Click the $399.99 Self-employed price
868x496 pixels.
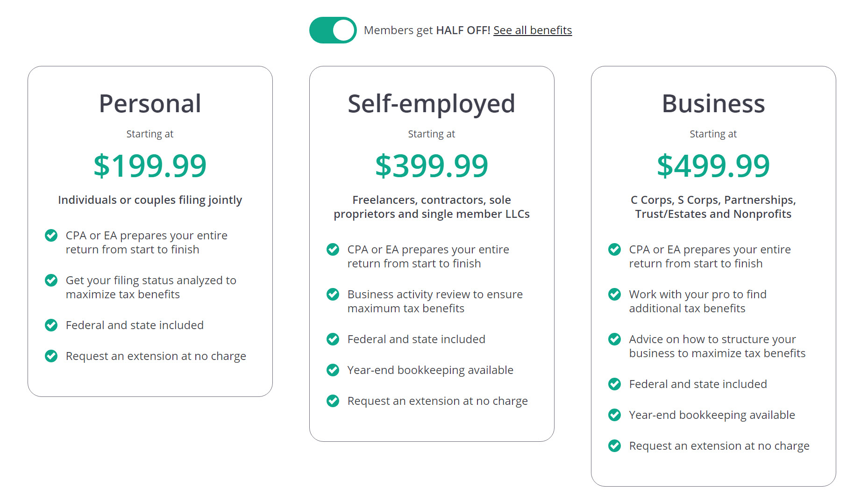[x=432, y=166]
